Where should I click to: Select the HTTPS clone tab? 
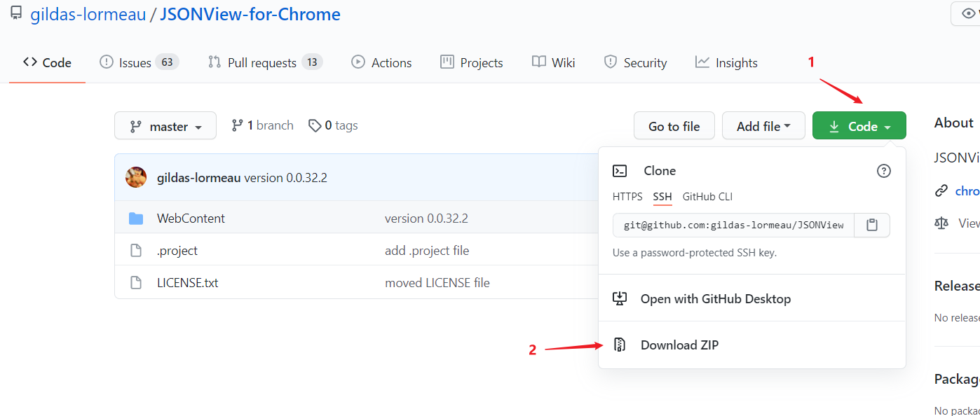pyautogui.click(x=627, y=197)
